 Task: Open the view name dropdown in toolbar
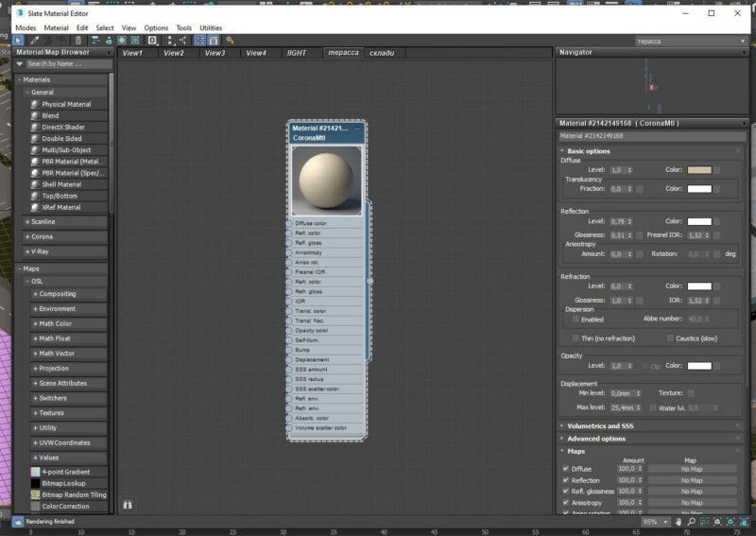[x=743, y=41]
